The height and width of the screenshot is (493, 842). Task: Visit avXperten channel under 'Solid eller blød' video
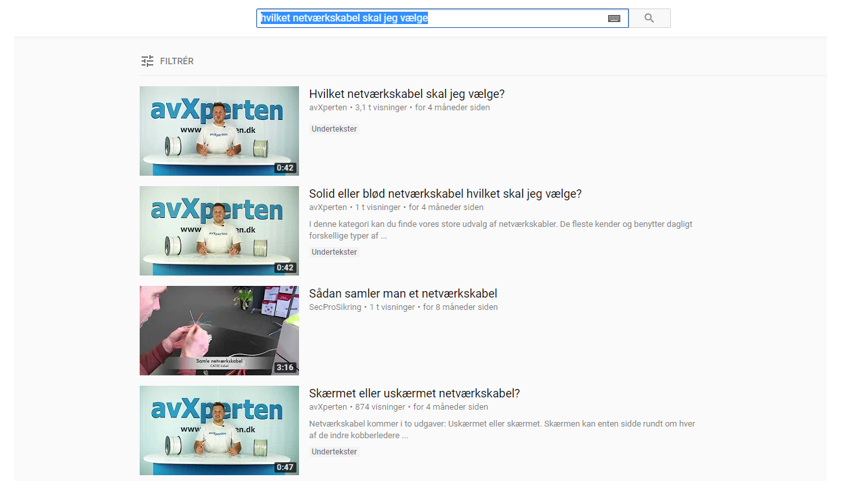[x=328, y=207]
